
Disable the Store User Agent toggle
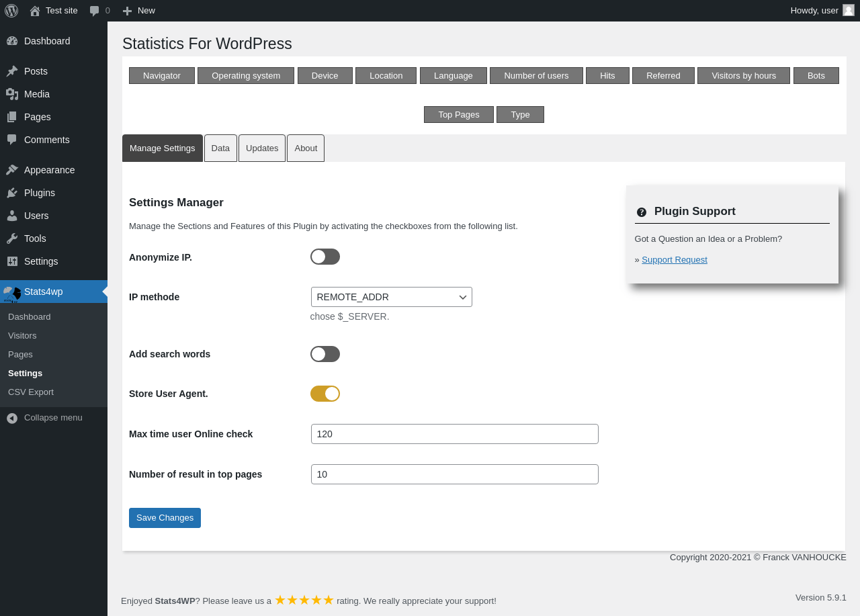(x=325, y=394)
